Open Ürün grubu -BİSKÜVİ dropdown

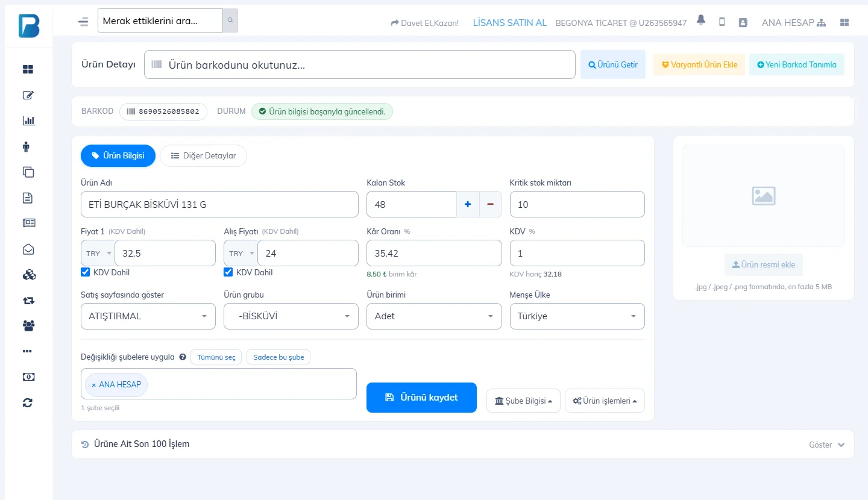pyautogui.click(x=291, y=316)
